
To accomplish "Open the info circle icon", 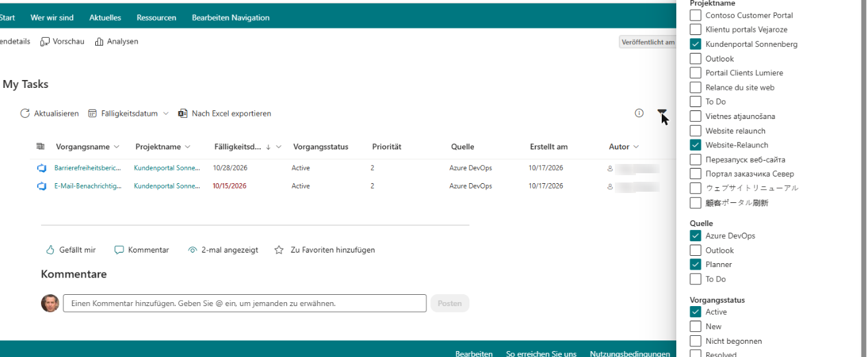I will [x=639, y=113].
